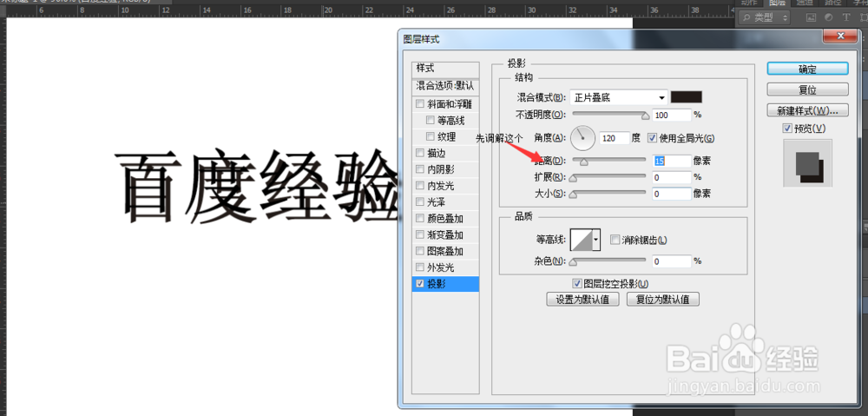
Task: Open the 样式 presets header
Action: [445, 69]
